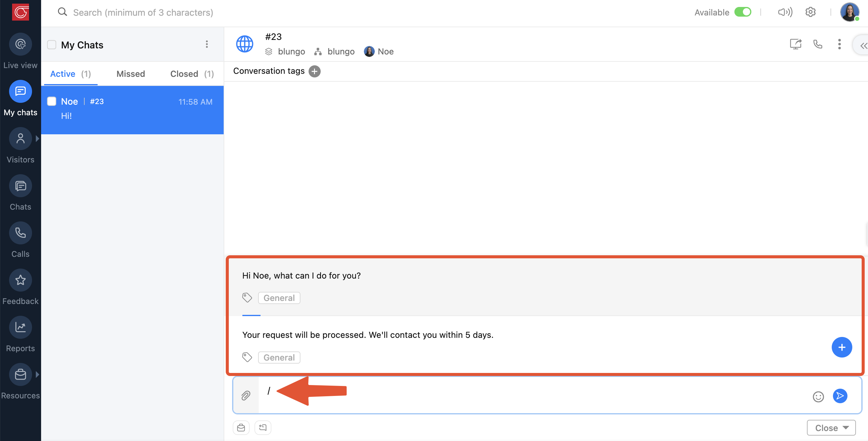
Task: Switch to the Missed tab
Action: coord(130,74)
